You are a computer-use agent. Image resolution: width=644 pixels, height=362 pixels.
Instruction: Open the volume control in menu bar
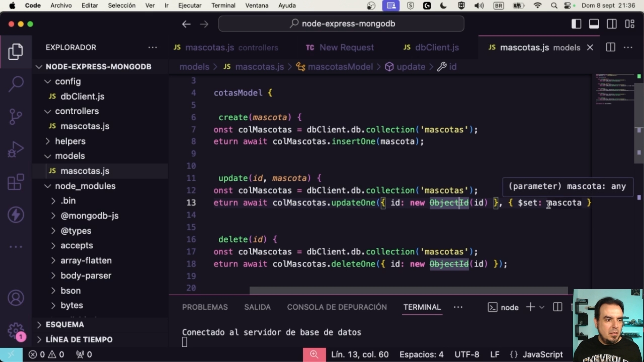tap(479, 5)
